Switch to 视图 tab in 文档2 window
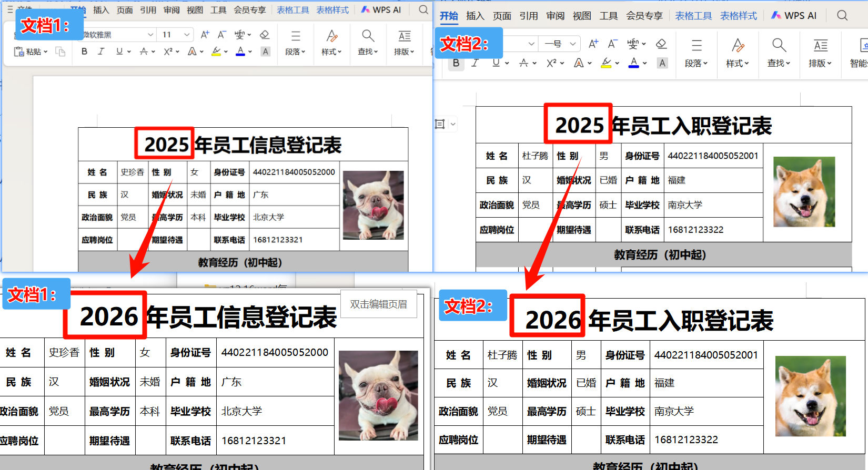Screen dimensions: 868x470 click(582, 16)
